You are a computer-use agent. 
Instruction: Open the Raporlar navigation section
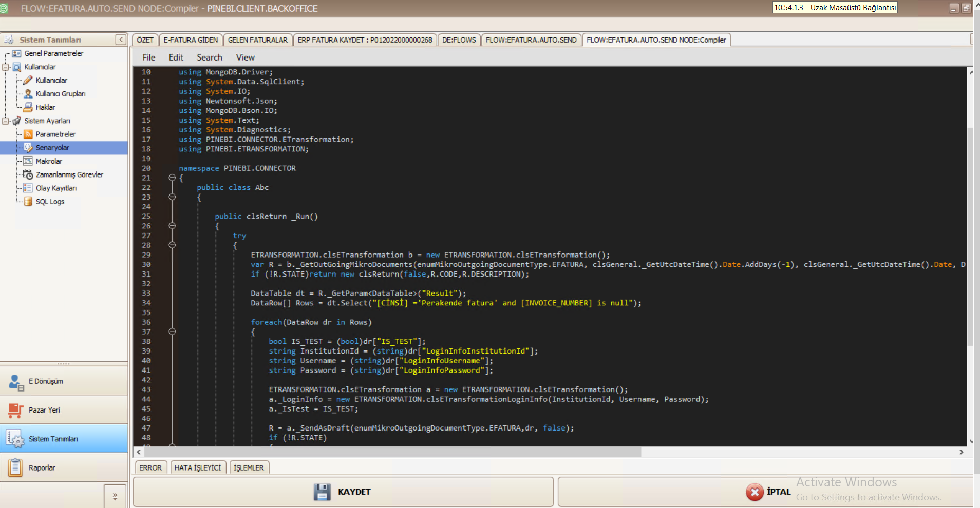tap(64, 467)
